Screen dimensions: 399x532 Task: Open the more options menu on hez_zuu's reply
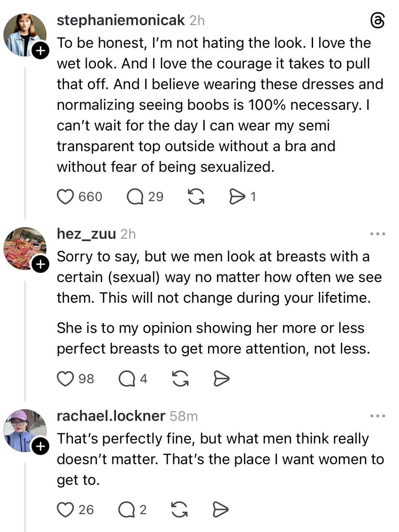377,234
